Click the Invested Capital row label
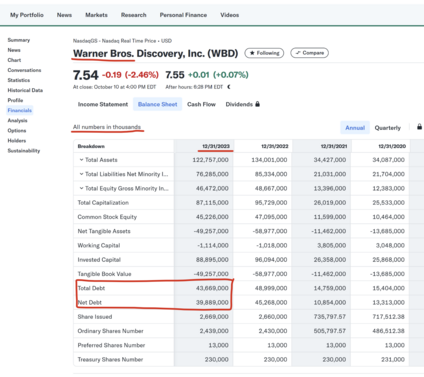424x377 pixels. tap(99, 260)
